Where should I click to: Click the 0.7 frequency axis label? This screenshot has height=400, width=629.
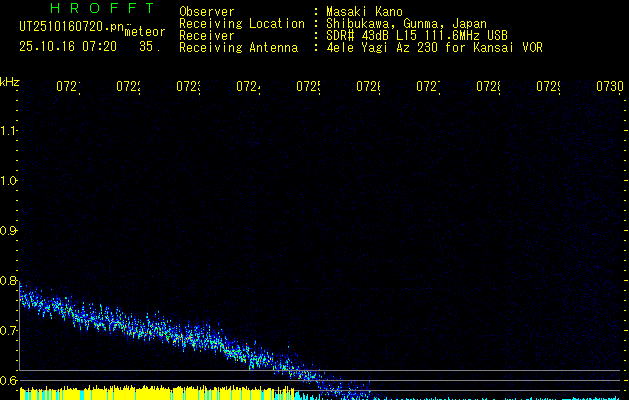(9, 331)
